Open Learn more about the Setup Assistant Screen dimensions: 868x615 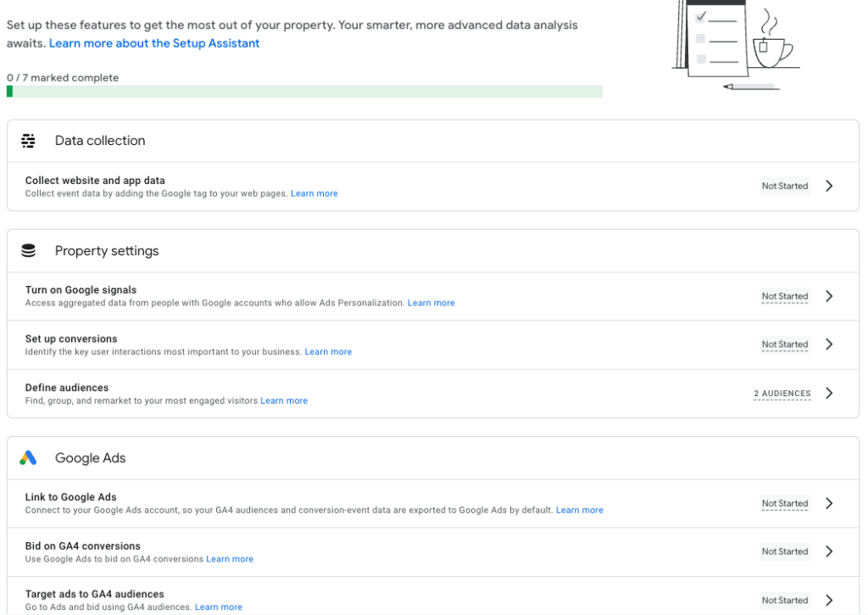153,42
